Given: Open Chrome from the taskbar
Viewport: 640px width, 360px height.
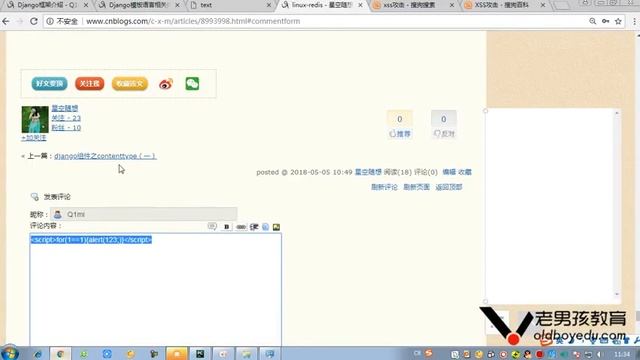Looking at the screenshot, I should [60, 354].
